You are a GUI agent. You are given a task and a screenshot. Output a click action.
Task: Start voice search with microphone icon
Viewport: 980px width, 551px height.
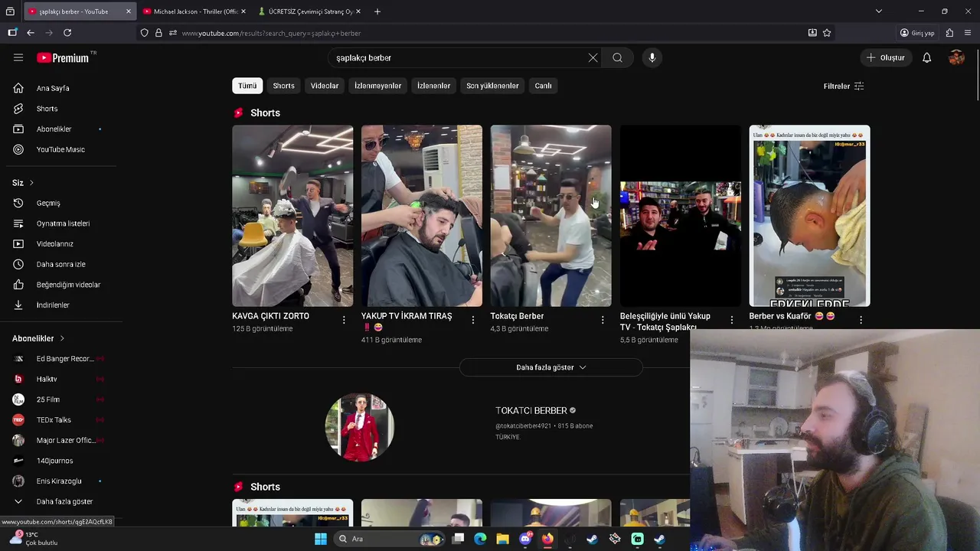click(x=652, y=57)
